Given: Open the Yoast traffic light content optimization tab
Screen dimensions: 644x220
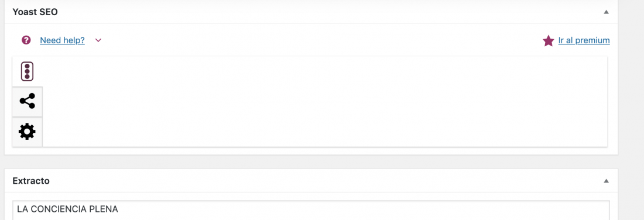Looking at the screenshot, I should click(x=27, y=71).
